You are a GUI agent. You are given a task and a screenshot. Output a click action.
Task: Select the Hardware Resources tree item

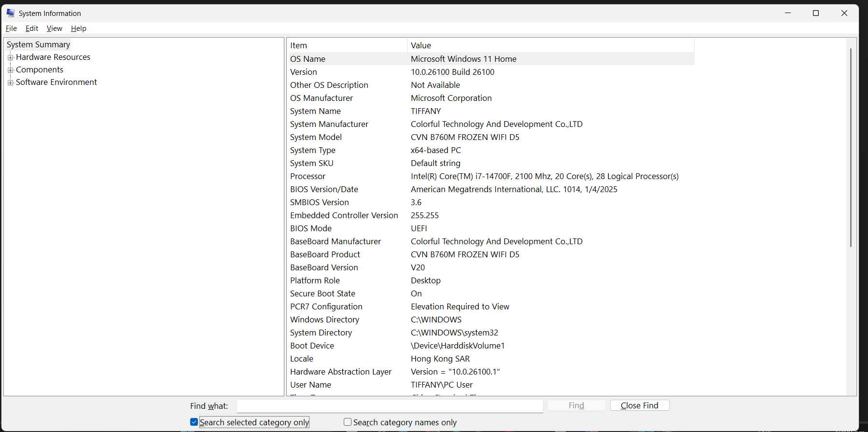pyautogui.click(x=53, y=57)
